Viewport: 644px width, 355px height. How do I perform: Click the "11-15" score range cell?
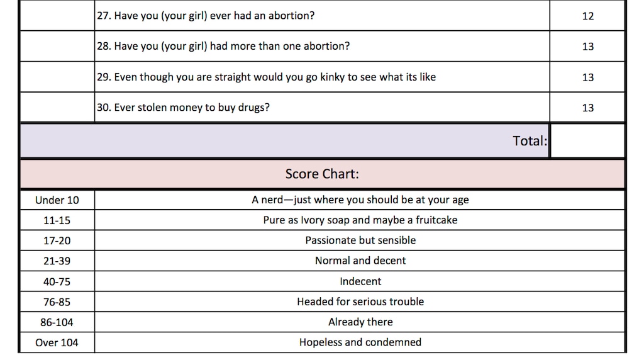pyautogui.click(x=57, y=220)
